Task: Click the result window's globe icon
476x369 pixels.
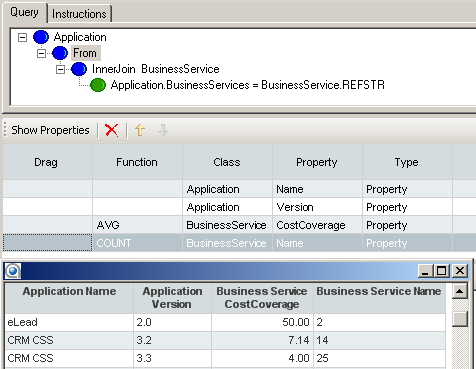Action: [13, 271]
